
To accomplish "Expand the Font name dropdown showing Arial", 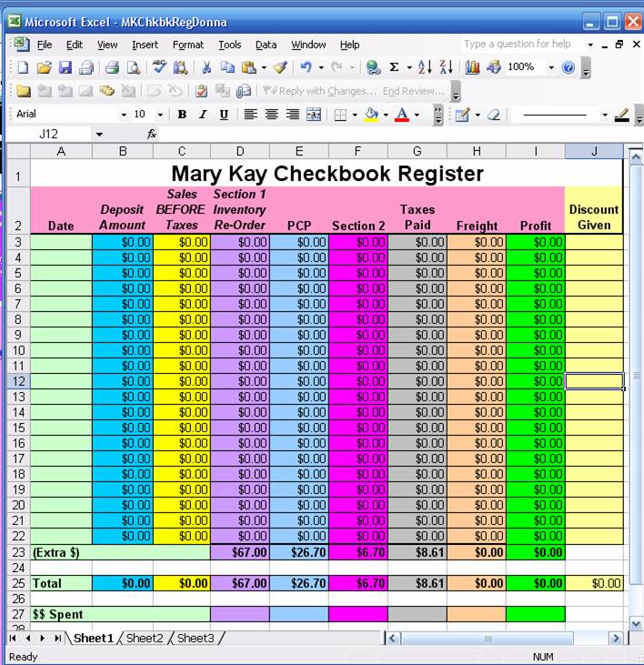I will [x=124, y=115].
